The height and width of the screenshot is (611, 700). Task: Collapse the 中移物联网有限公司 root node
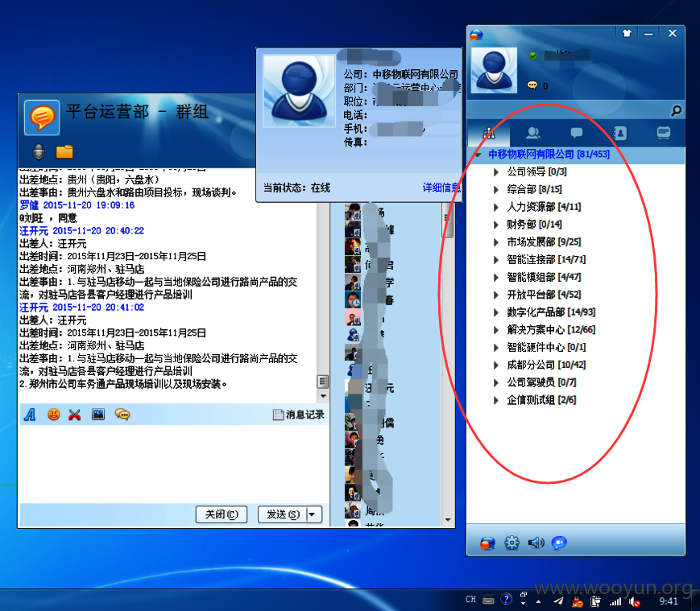(478, 155)
